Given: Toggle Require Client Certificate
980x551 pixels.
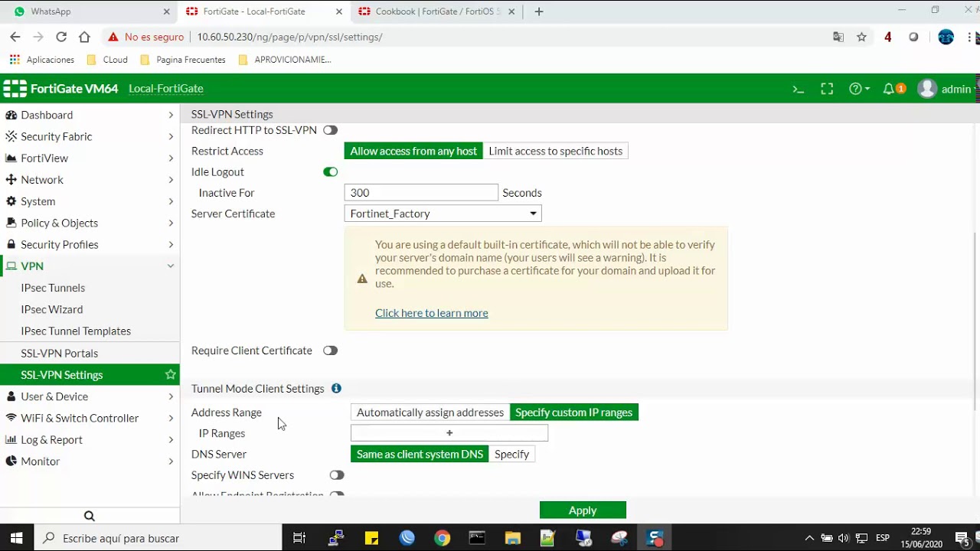Looking at the screenshot, I should pos(330,350).
